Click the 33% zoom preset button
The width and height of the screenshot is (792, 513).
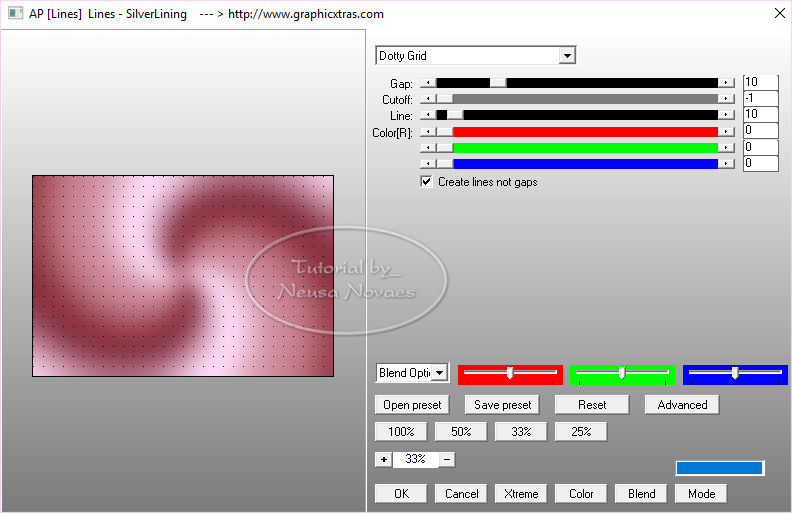tap(521, 432)
